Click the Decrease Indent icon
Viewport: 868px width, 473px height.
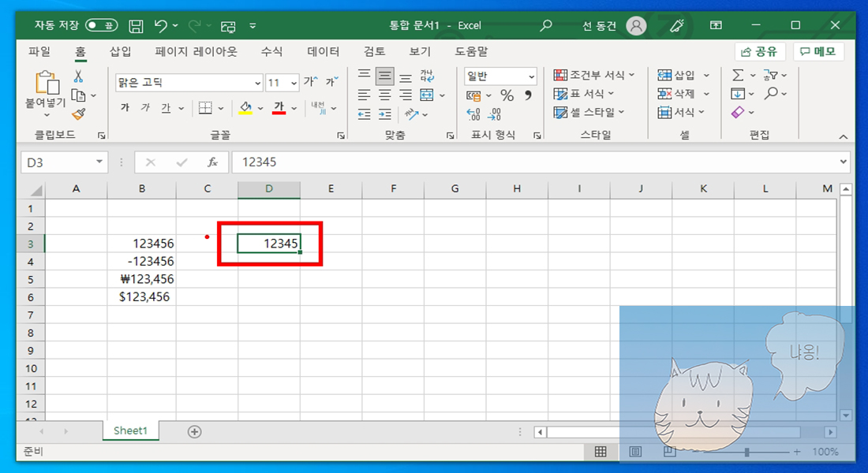pyautogui.click(x=364, y=114)
